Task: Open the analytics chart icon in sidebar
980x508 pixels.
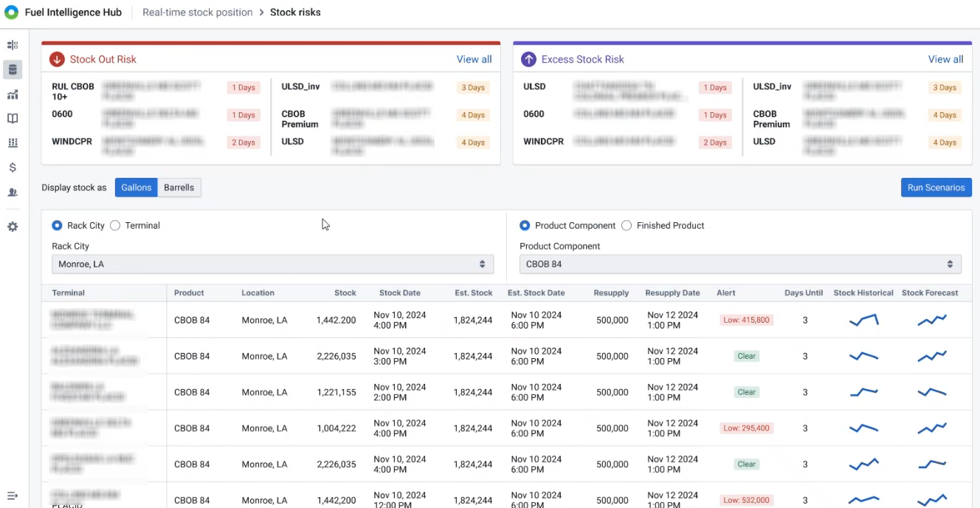Action: [x=13, y=95]
